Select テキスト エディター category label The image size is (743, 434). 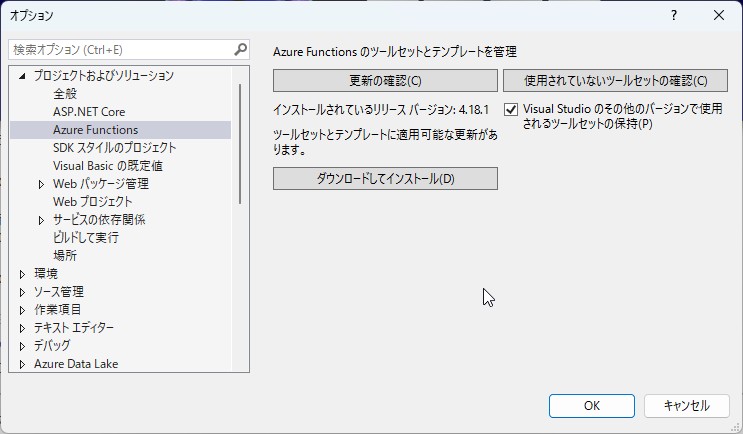[x=74, y=328]
